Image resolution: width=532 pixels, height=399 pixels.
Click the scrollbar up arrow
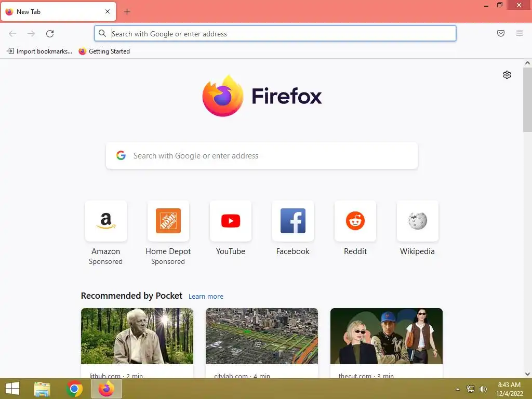coord(527,63)
